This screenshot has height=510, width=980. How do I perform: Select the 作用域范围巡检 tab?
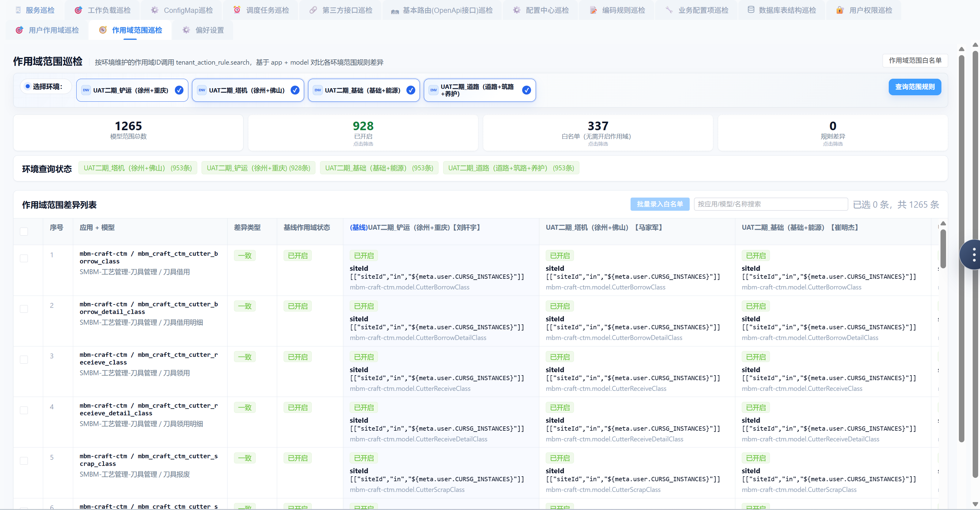click(130, 30)
